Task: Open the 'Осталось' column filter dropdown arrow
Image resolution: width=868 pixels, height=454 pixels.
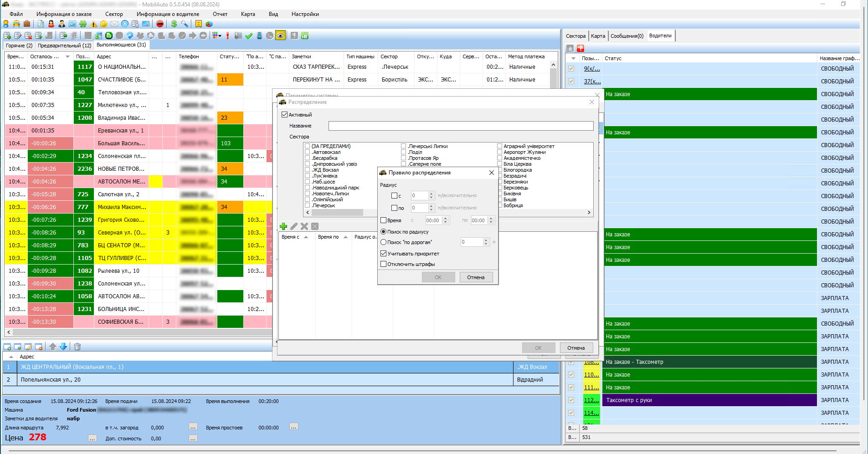Action: click(67, 57)
